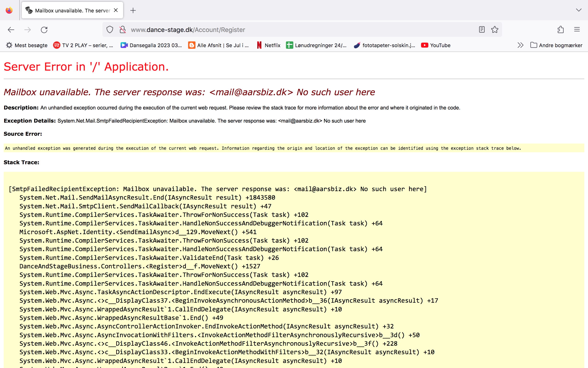
Task: Show more bookmarks double chevron
Action: pos(520,45)
